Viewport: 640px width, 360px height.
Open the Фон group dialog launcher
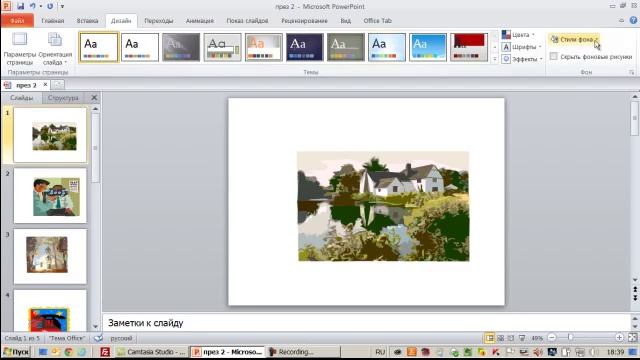point(631,72)
